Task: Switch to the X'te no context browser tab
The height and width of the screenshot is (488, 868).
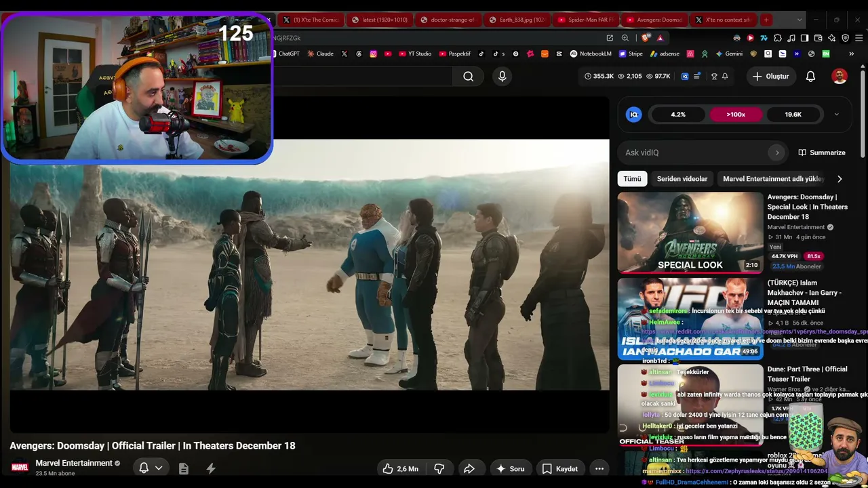Action: click(723, 20)
